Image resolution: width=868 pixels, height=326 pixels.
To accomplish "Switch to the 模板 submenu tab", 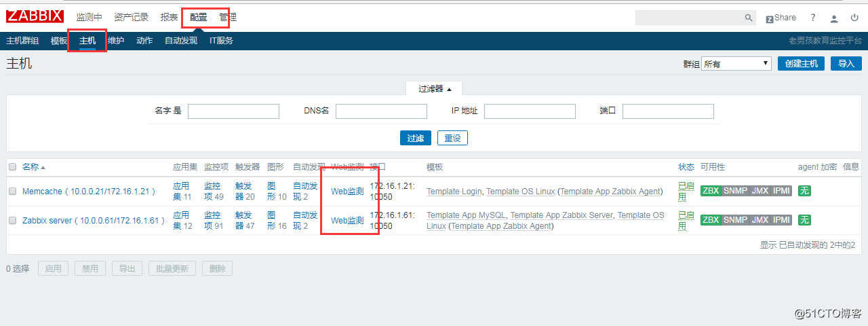I will [x=59, y=41].
